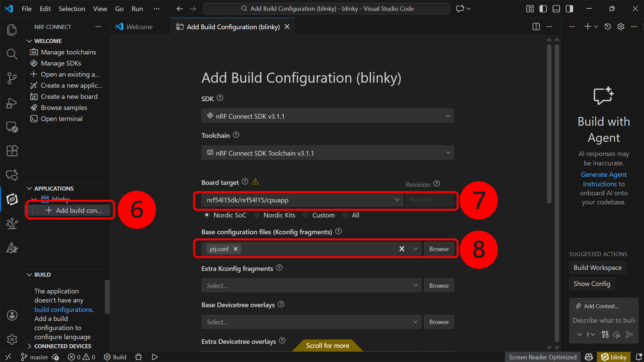644x362 pixels.
Task: Open the Source Control view
Action: [12, 78]
